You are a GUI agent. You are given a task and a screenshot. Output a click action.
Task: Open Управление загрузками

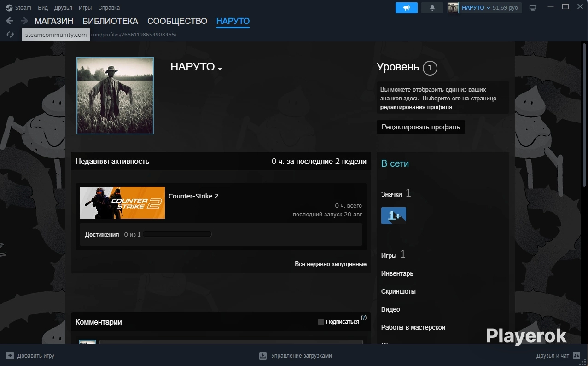point(301,356)
